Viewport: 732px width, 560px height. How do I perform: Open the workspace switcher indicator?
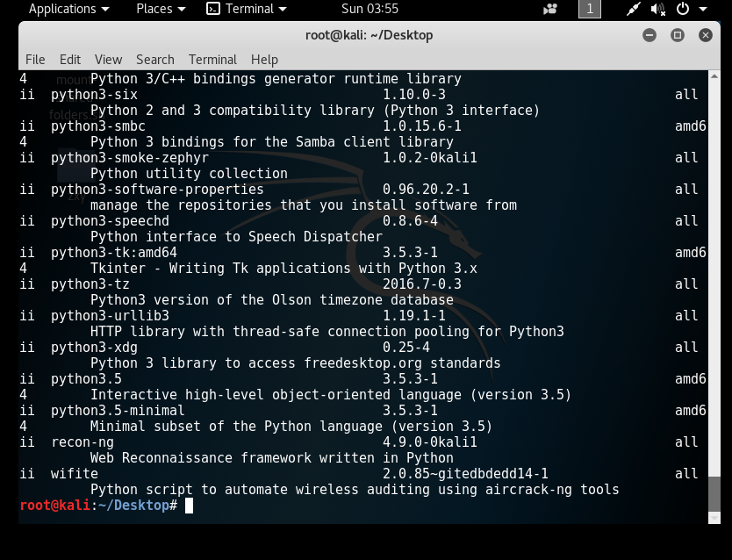[590, 10]
